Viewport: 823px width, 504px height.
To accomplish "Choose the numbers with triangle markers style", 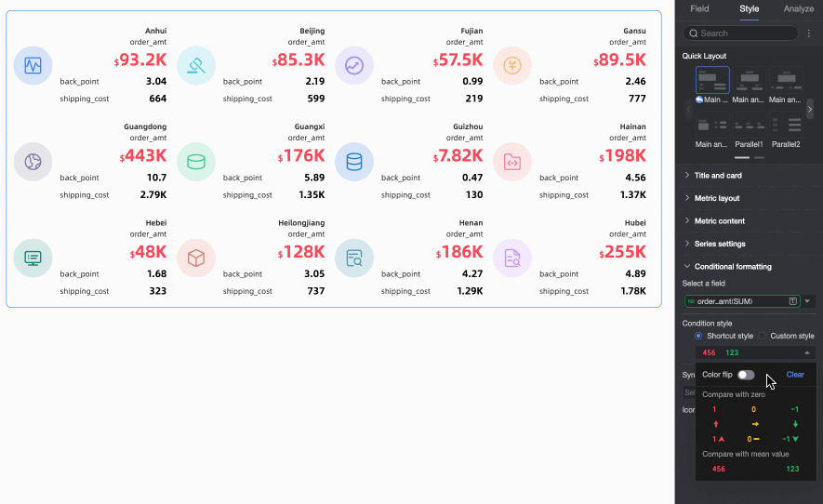I will [x=754, y=439].
